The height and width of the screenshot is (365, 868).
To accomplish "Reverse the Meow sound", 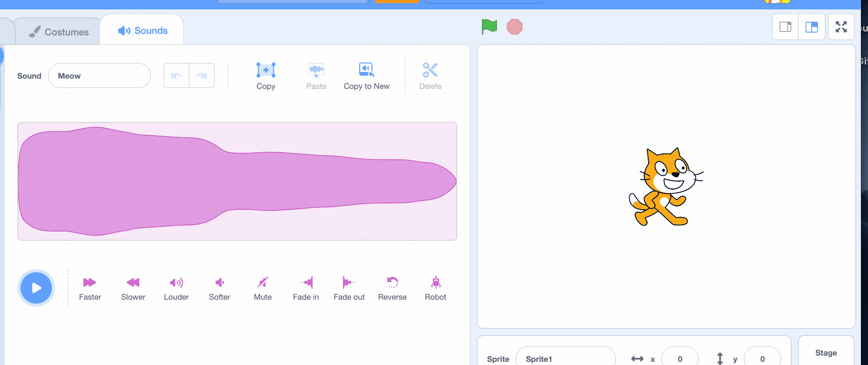I will (392, 288).
